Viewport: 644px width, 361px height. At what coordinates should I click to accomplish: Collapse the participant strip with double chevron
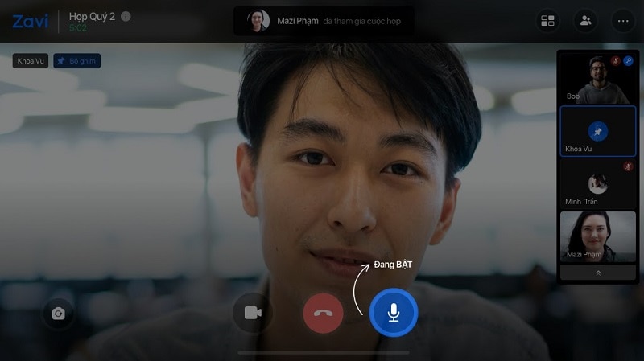tap(598, 273)
